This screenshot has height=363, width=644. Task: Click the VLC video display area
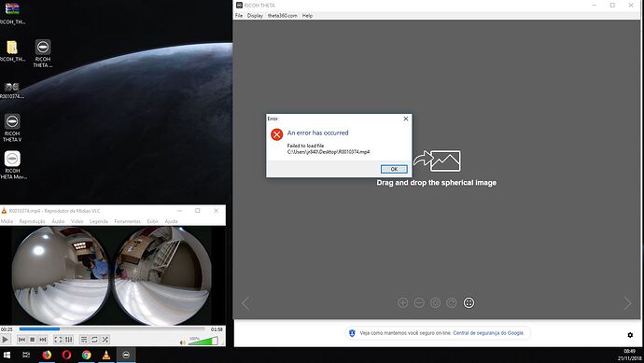(x=112, y=275)
